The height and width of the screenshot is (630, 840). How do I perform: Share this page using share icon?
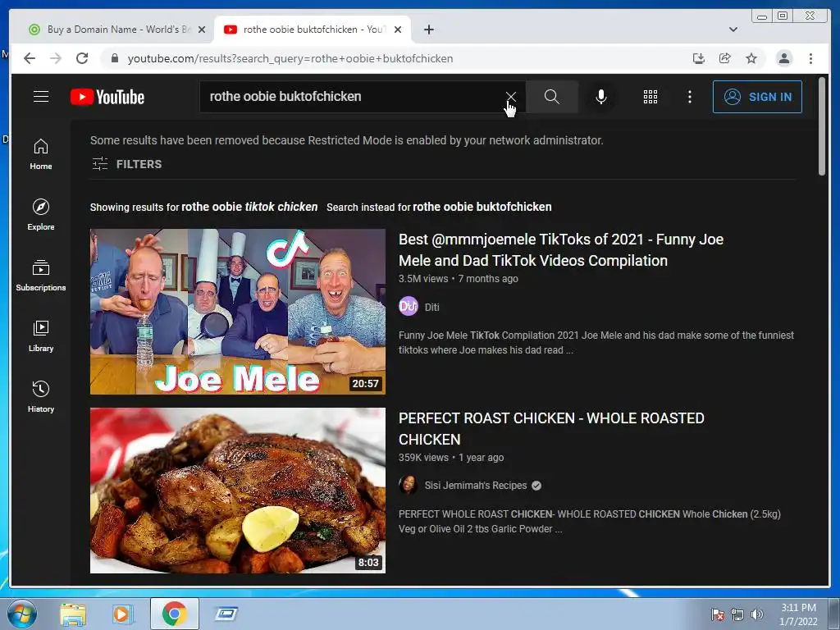coord(725,58)
